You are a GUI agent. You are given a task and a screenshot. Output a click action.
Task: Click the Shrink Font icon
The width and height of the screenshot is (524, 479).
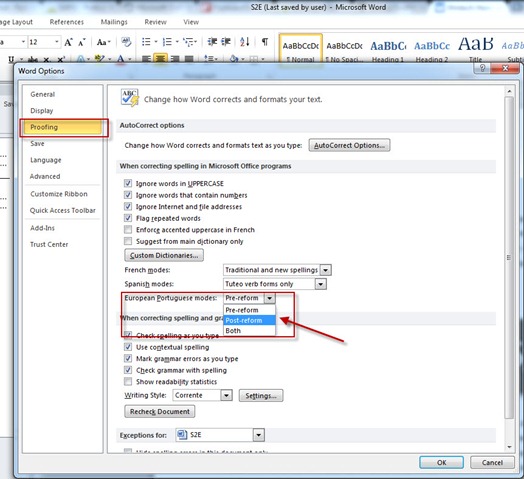coord(82,42)
